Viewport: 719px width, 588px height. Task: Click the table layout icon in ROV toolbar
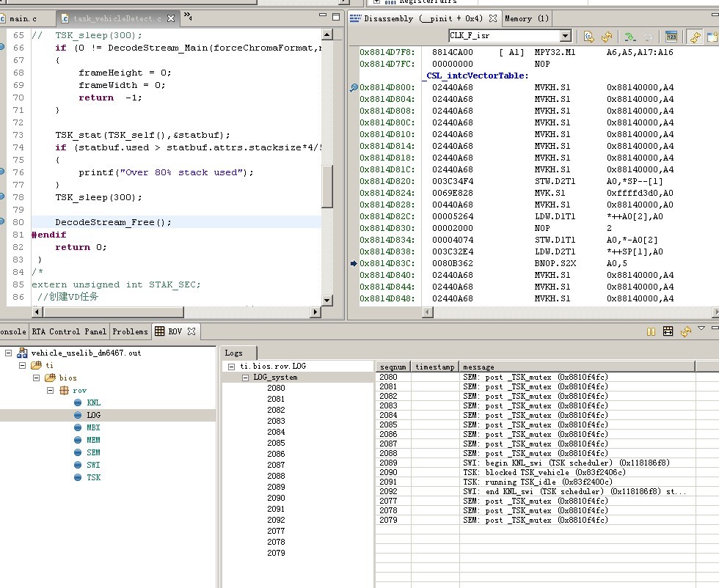tap(668, 331)
